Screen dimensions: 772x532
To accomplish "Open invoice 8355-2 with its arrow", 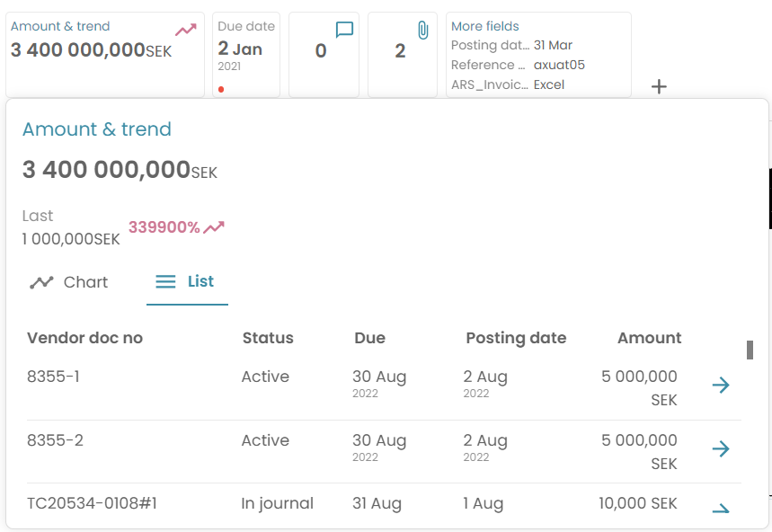I will tap(721, 448).
